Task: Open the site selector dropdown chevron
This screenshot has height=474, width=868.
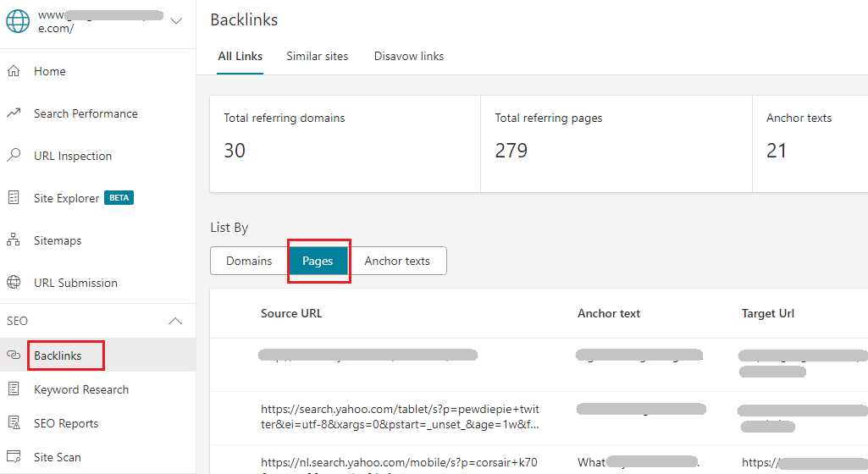Action: pos(176,21)
